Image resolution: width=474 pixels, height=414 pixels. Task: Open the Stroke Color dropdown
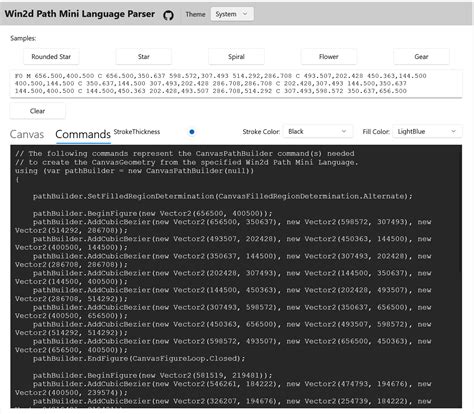(x=317, y=131)
